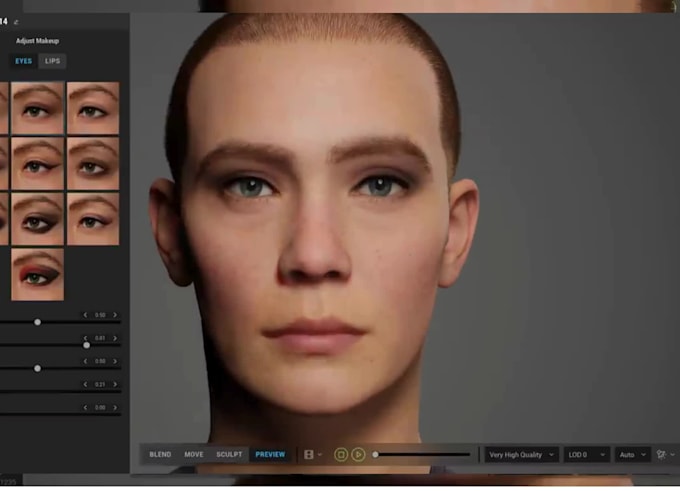Switch to BLEND mode
This screenshot has width=680, height=491.
pyautogui.click(x=160, y=455)
